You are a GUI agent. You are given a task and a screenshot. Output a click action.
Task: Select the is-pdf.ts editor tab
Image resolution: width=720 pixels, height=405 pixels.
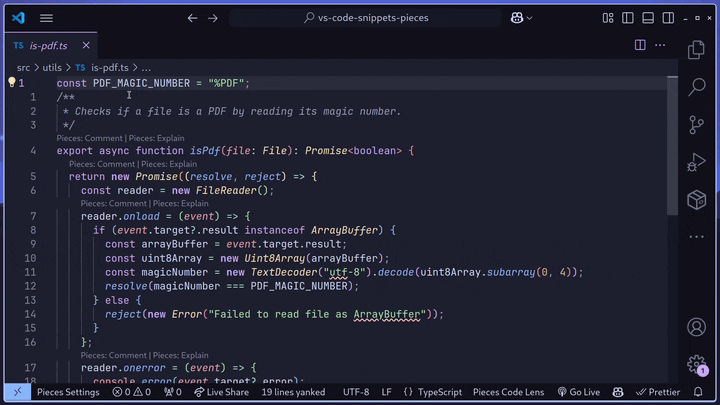click(x=51, y=45)
